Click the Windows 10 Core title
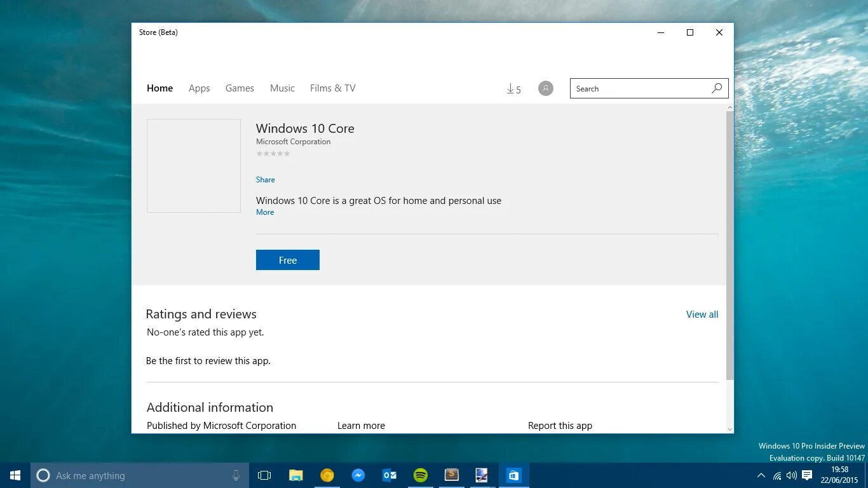868x488 pixels. click(x=305, y=128)
